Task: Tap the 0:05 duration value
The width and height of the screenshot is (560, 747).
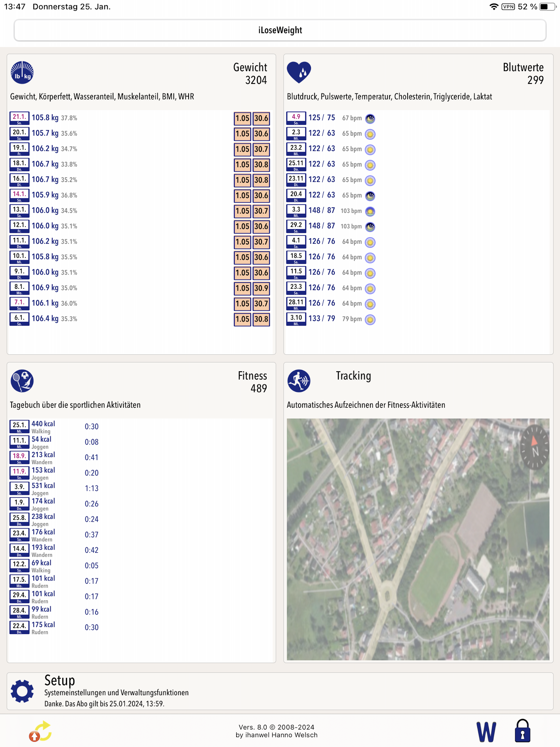Action: [92, 566]
